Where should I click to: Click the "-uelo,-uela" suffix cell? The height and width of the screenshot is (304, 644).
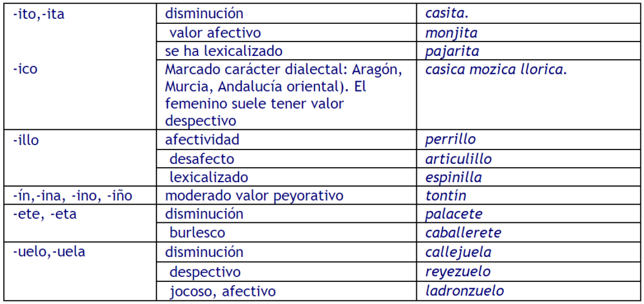tap(48, 252)
